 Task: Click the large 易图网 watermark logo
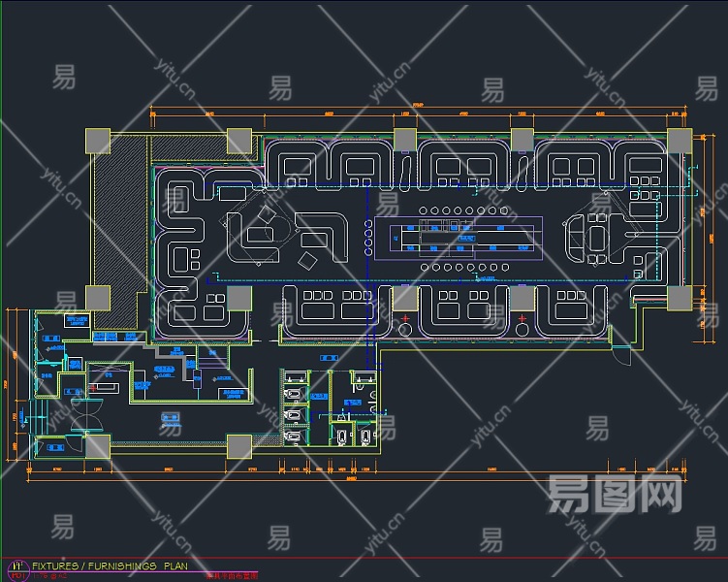tap(616, 494)
